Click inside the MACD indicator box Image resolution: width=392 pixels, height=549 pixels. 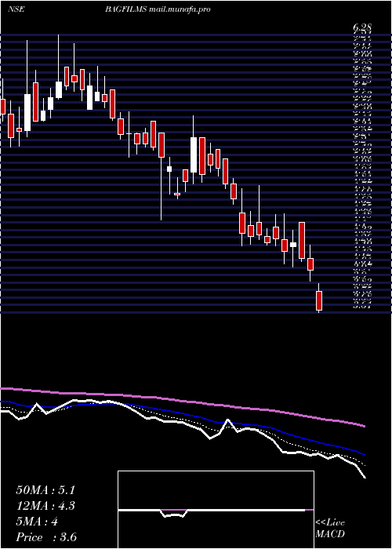(216, 510)
